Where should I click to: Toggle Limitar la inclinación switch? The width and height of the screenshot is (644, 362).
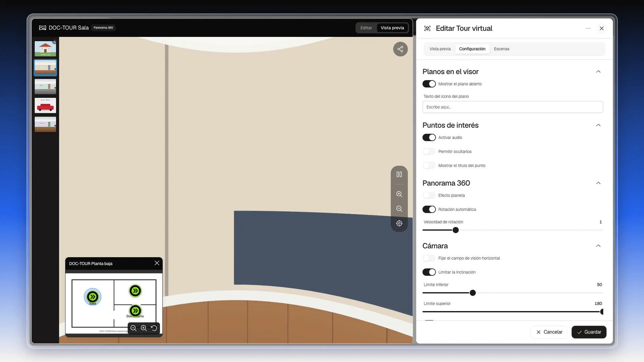429,272
